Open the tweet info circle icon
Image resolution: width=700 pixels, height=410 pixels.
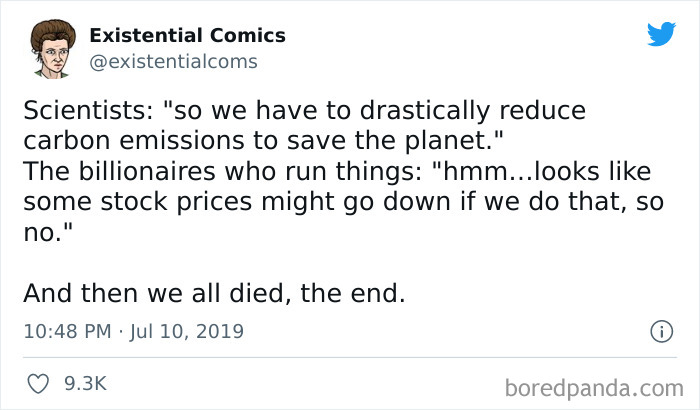click(660, 330)
